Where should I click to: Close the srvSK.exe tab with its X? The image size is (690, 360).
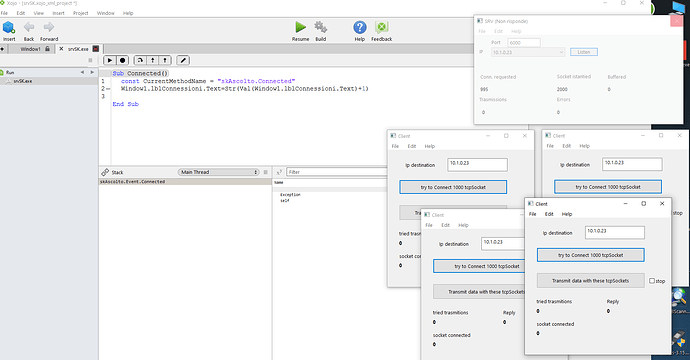tap(61, 49)
